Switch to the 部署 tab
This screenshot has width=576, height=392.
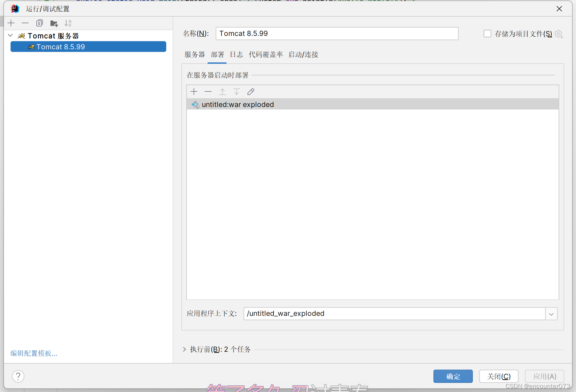pyautogui.click(x=217, y=54)
